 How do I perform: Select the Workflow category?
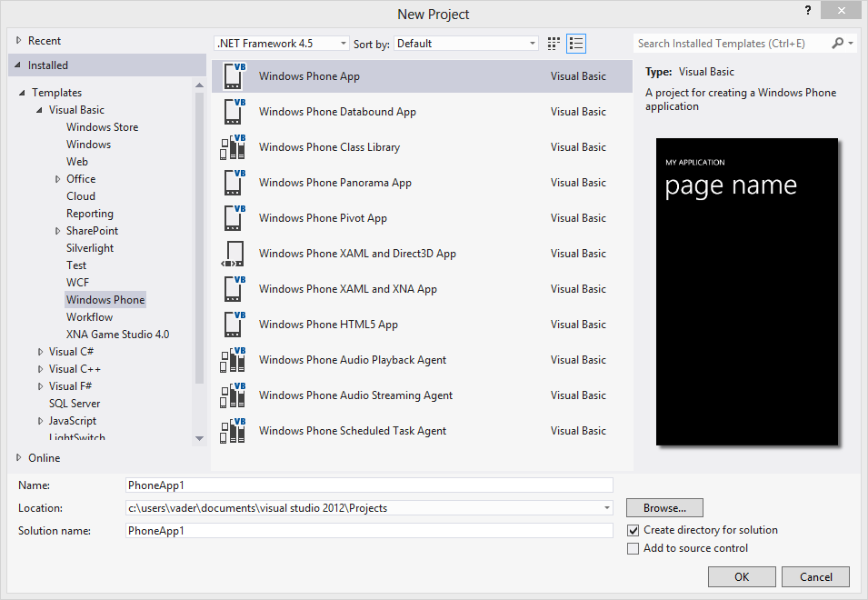(x=89, y=317)
